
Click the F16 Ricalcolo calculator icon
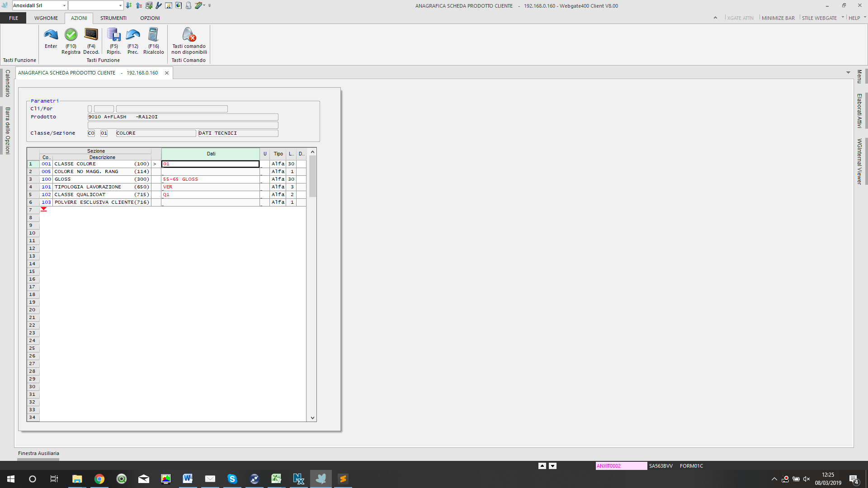tap(154, 35)
